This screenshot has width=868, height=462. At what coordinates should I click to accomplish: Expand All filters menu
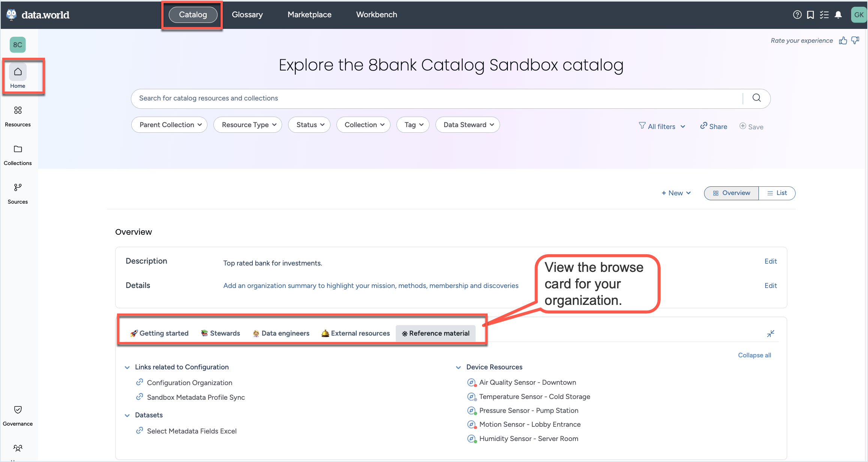662,126
